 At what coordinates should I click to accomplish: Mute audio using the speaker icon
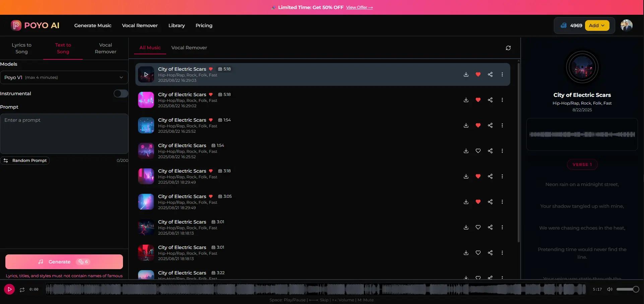609,289
